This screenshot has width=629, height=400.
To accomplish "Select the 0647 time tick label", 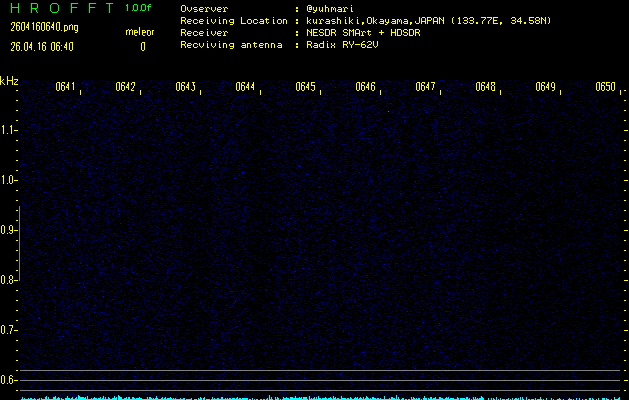I will [425, 87].
